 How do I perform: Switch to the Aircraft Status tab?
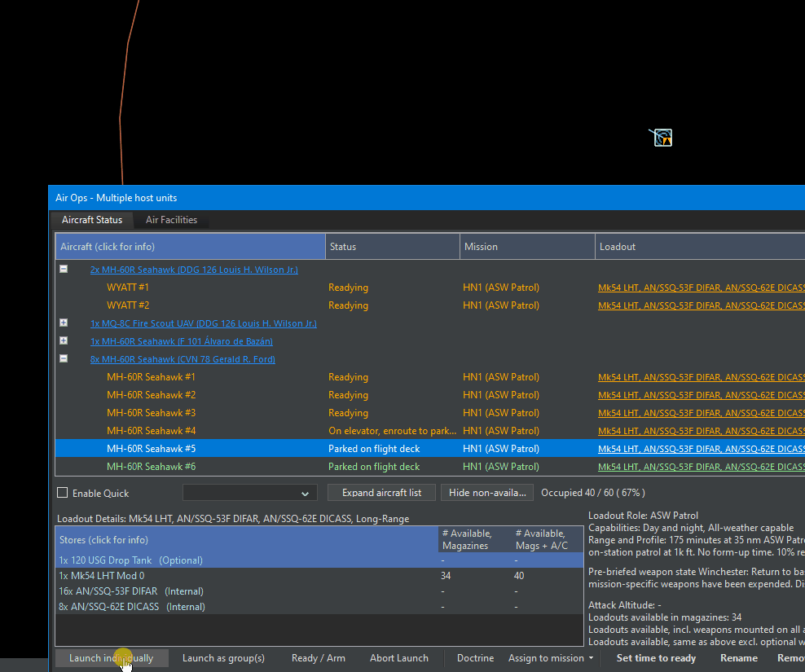[91, 220]
